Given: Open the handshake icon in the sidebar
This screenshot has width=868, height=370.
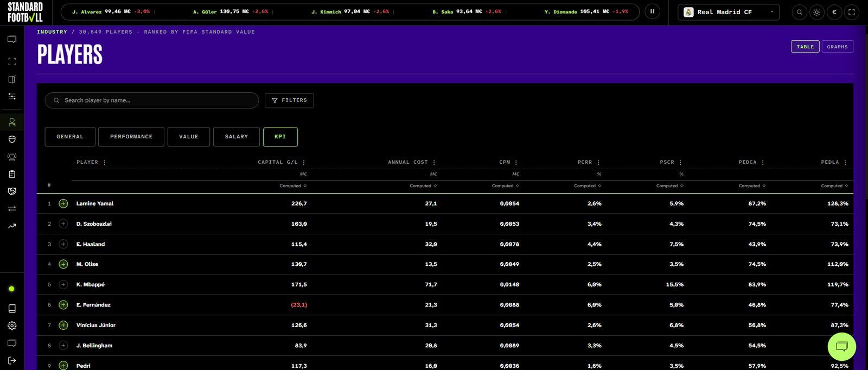Looking at the screenshot, I should 12,192.
